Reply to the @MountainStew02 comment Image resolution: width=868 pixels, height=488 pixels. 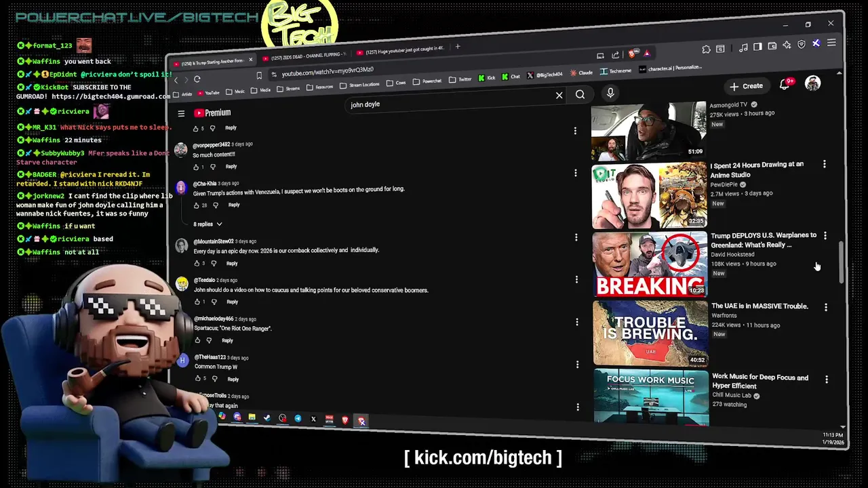232,264
